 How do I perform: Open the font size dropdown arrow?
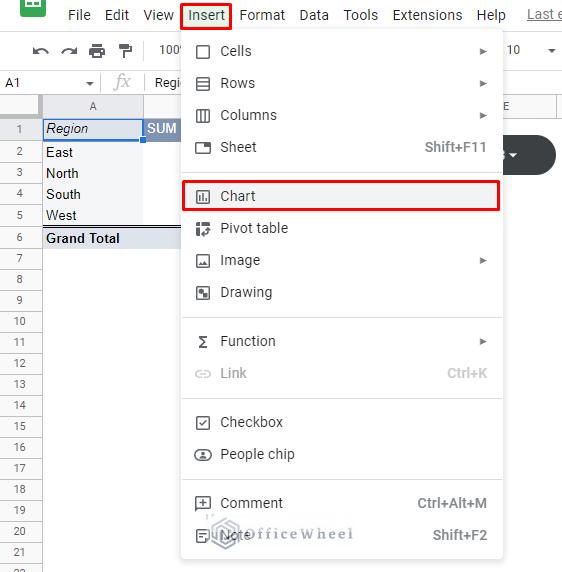click(551, 51)
